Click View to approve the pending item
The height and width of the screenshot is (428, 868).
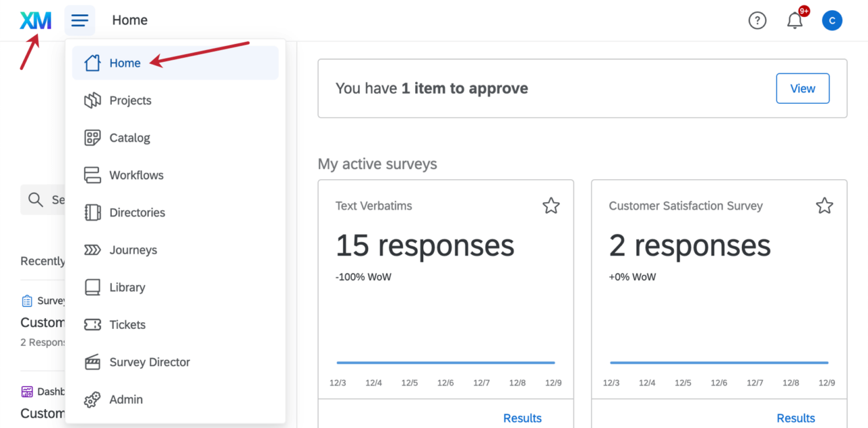click(802, 88)
